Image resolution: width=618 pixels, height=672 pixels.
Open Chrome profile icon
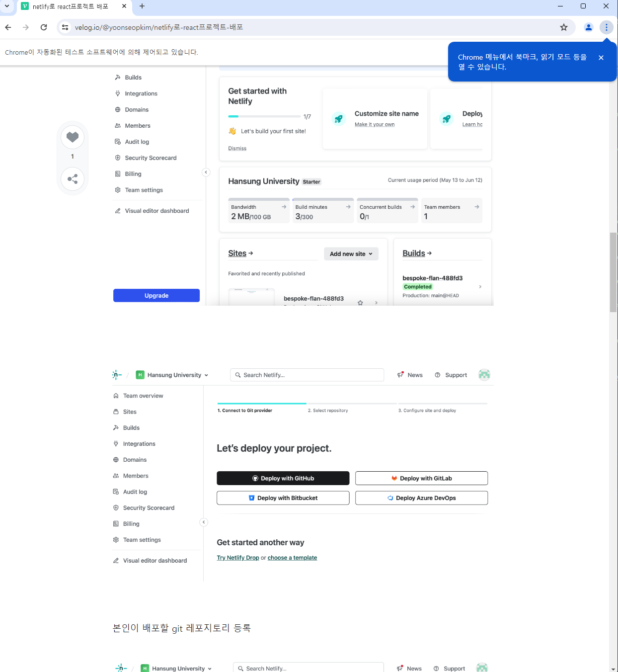[x=589, y=27]
